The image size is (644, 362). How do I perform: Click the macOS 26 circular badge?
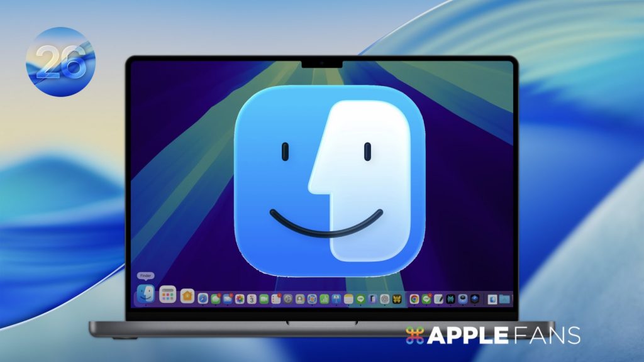tap(60, 62)
